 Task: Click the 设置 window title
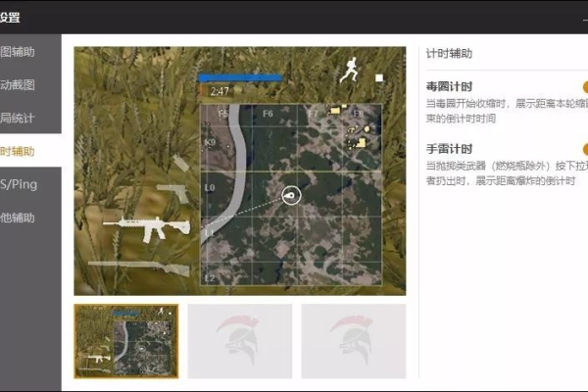(10, 18)
